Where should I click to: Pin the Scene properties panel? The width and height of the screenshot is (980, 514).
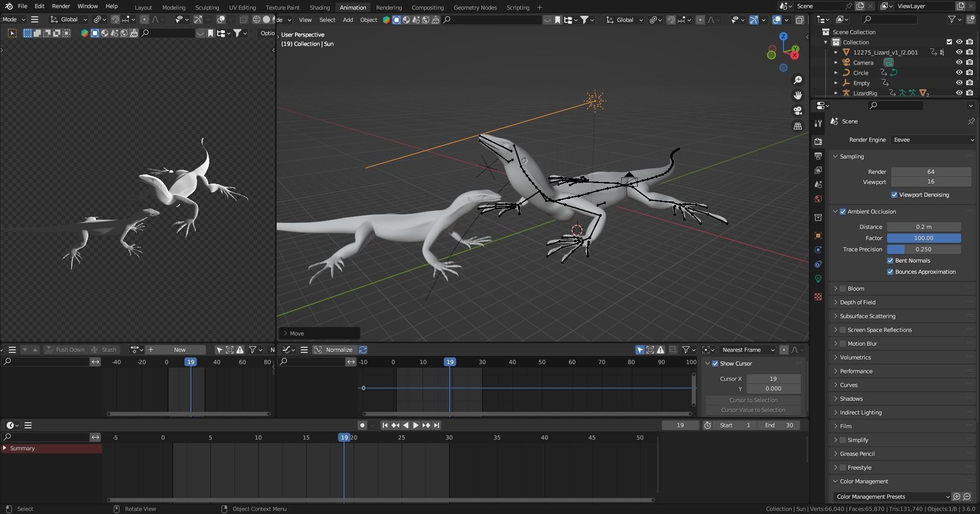tap(971, 121)
